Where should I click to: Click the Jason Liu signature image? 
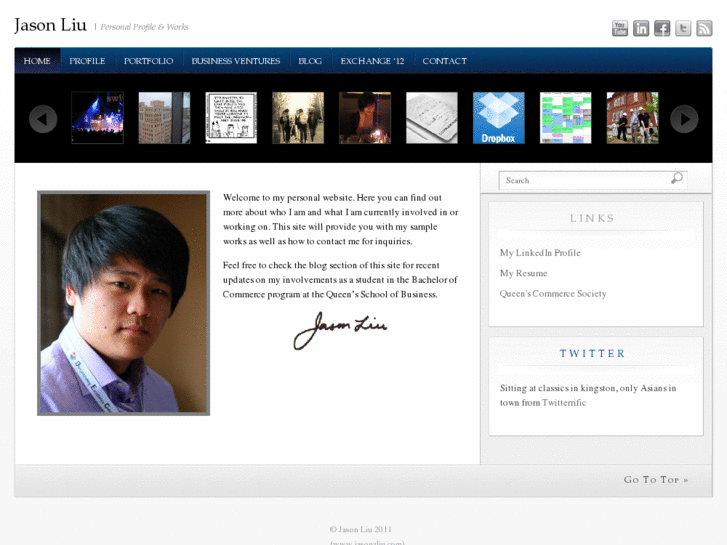340,330
